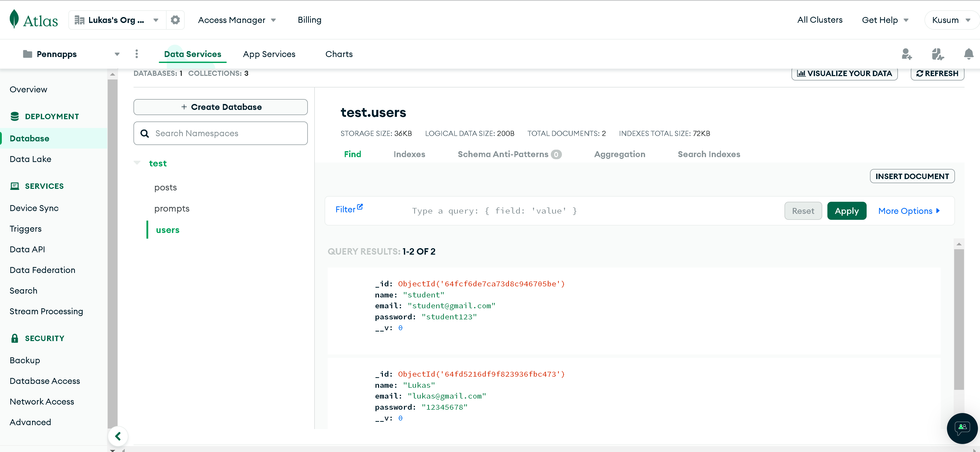Open the project activity feed icon

pos(937,54)
